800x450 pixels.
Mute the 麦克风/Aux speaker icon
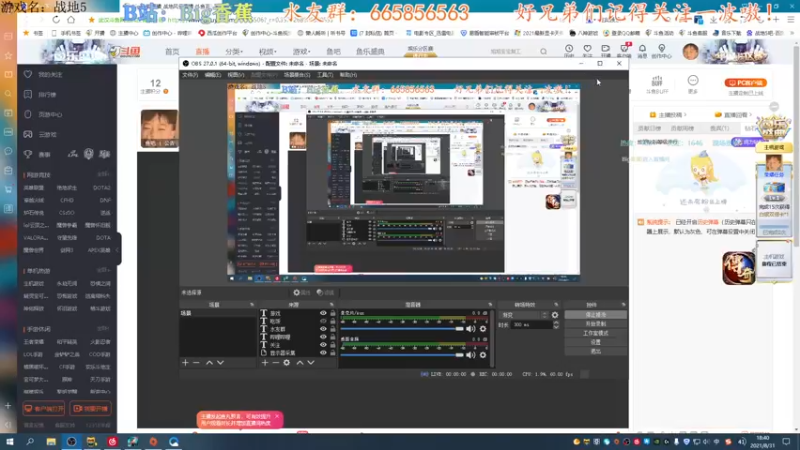[x=470, y=329]
